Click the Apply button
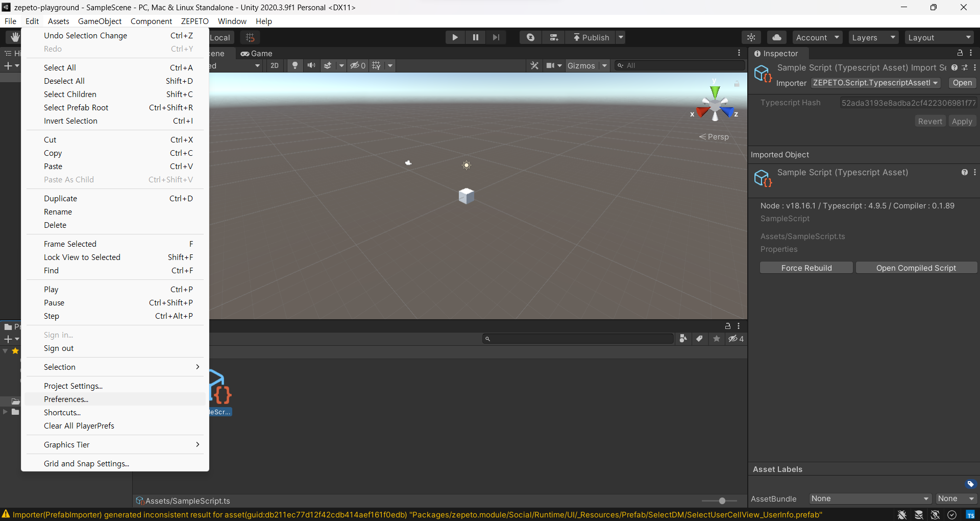 (962, 122)
